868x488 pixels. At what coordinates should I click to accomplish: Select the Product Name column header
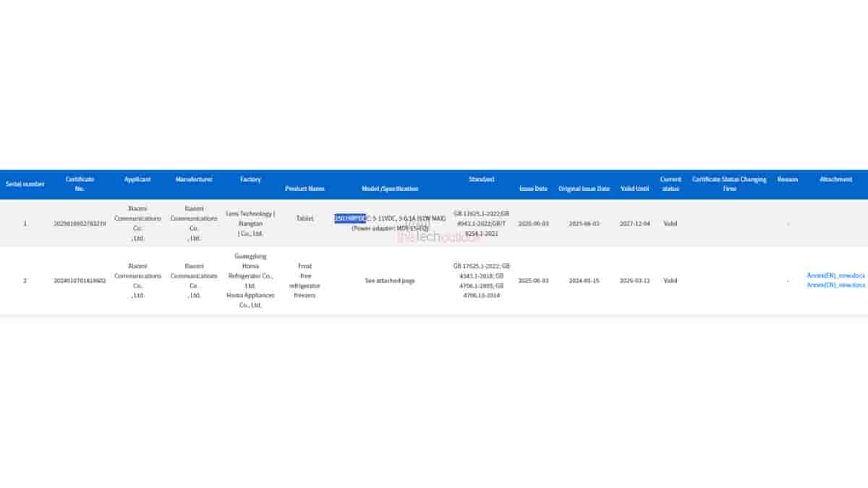[x=305, y=189]
